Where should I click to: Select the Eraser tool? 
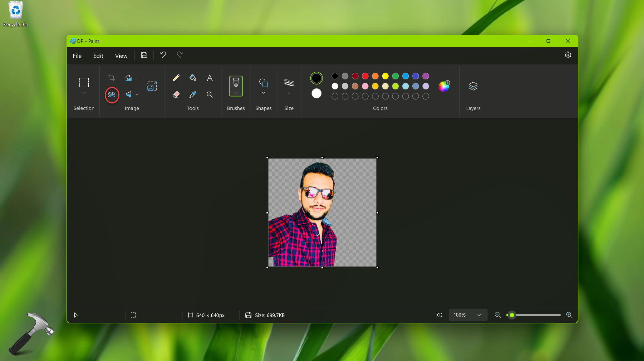click(x=176, y=94)
